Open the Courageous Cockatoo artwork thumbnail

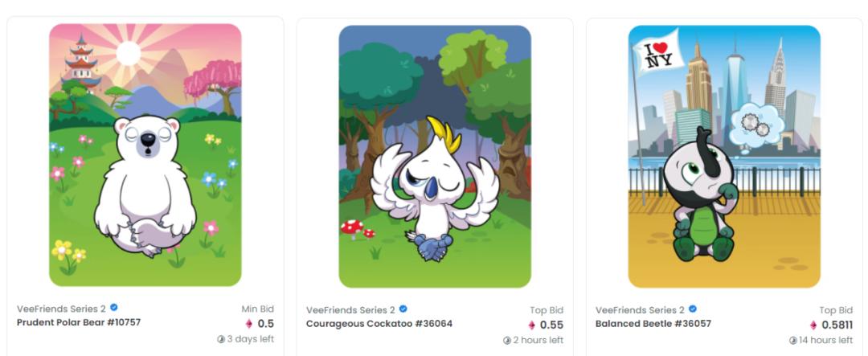point(435,156)
